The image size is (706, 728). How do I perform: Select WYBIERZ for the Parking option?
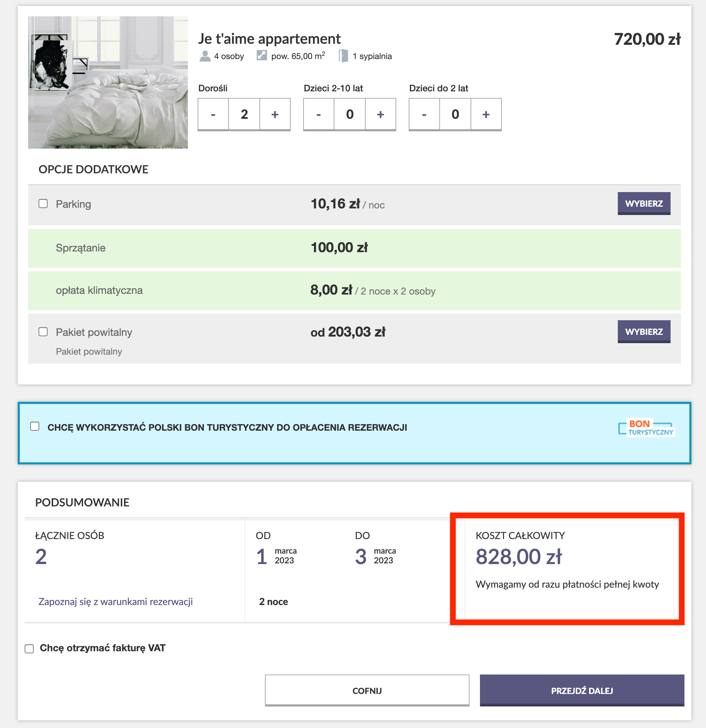click(643, 203)
